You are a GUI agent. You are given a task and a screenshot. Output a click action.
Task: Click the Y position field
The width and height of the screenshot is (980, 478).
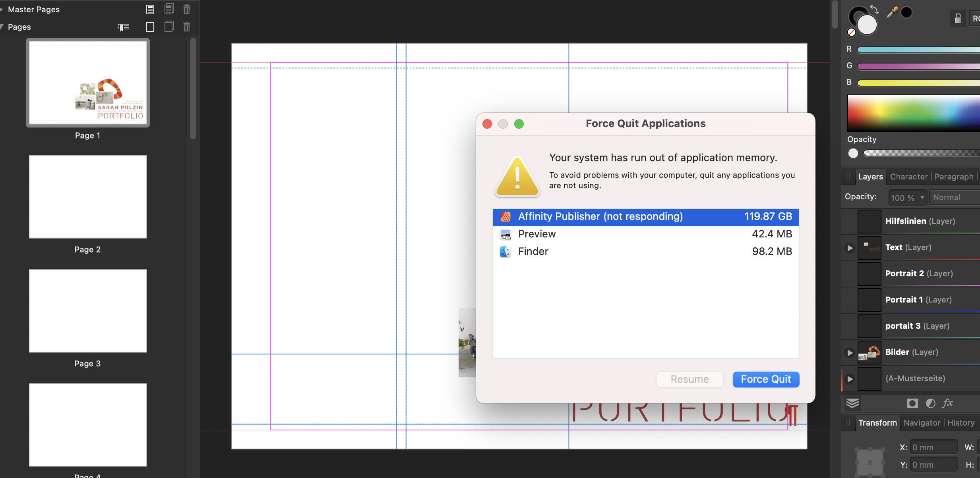(x=934, y=465)
